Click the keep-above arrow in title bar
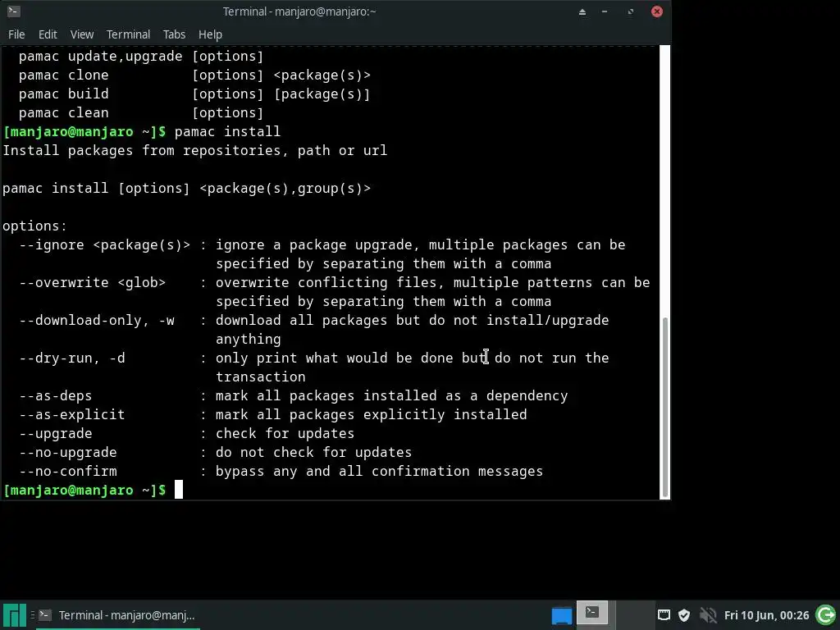 click(x=582, y=11)
